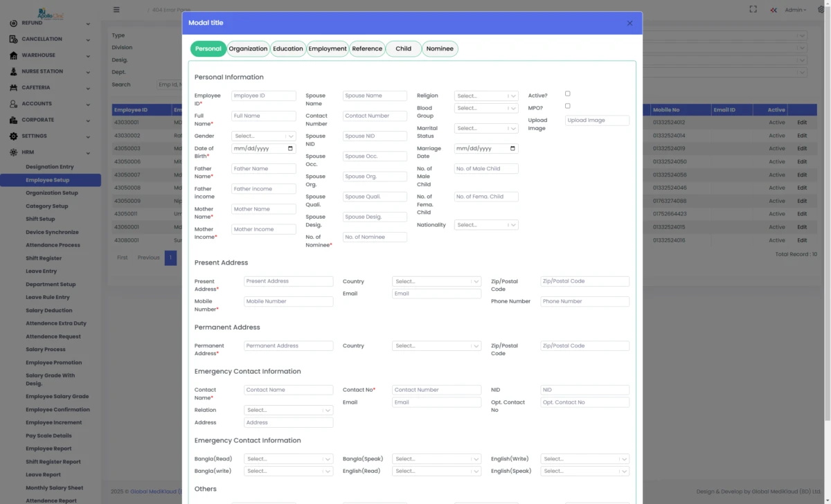Image resolution: width=831 pixels, height=504 pixels.
Task: Click the Upload Image field
Action: click(x=597, y=120)
